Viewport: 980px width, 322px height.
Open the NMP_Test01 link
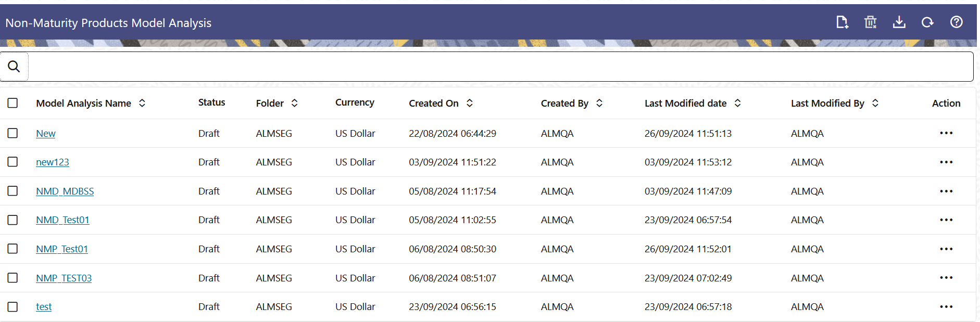[62, 249]
